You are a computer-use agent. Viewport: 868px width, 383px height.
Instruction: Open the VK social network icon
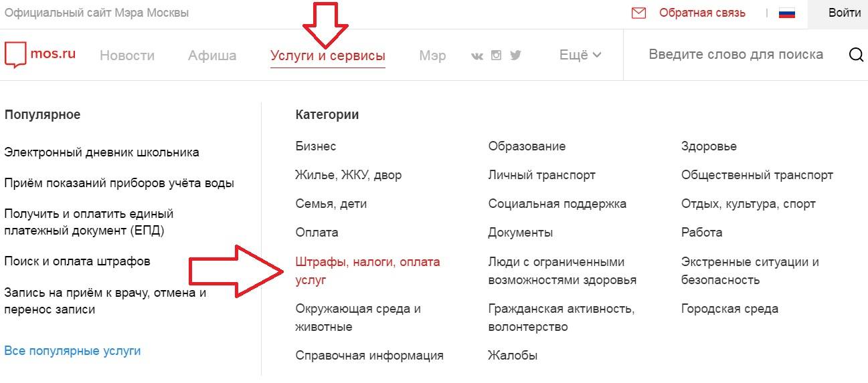tap(477, 55)
